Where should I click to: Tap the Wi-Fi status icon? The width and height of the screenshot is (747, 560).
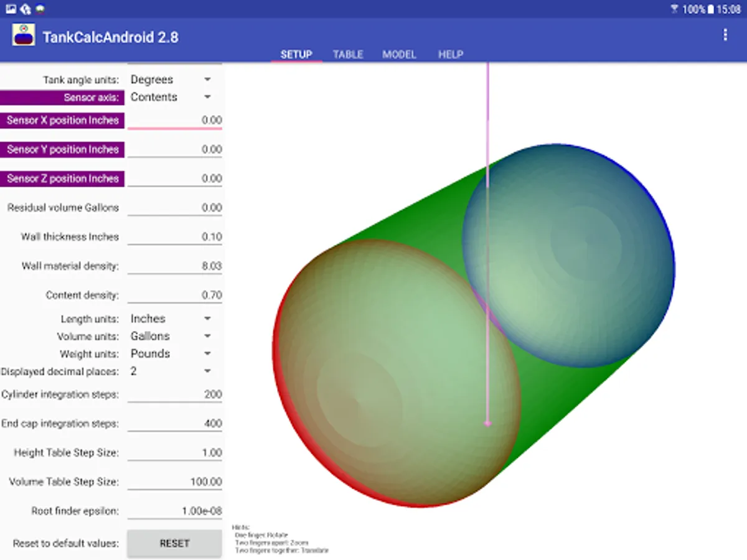[x=675, y=9]
